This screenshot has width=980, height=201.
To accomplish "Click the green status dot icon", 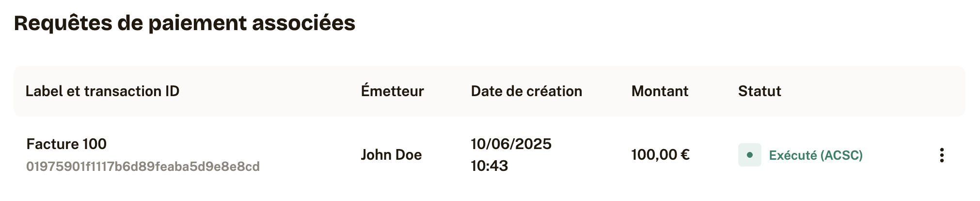I will coord(749,155).
